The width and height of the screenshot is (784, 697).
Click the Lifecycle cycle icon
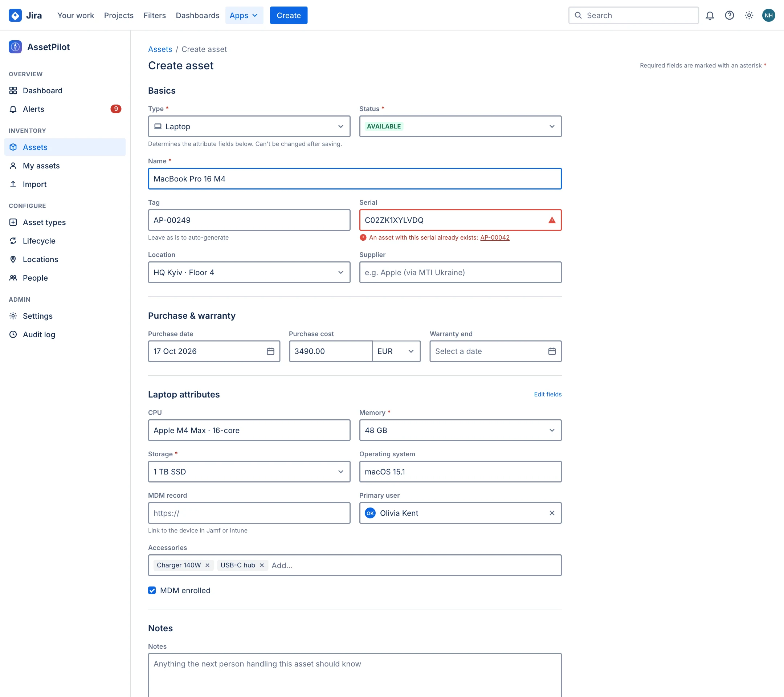pos(13,241)
